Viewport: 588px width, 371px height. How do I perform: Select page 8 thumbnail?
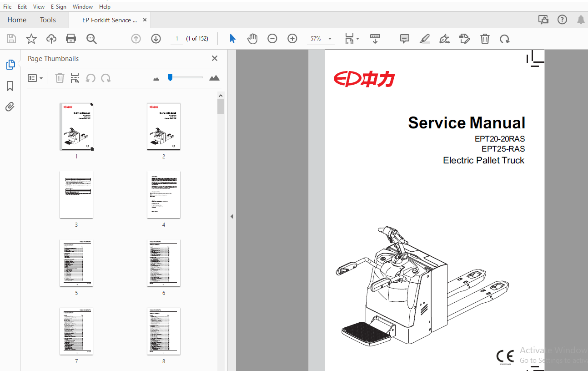click(164, 331)
